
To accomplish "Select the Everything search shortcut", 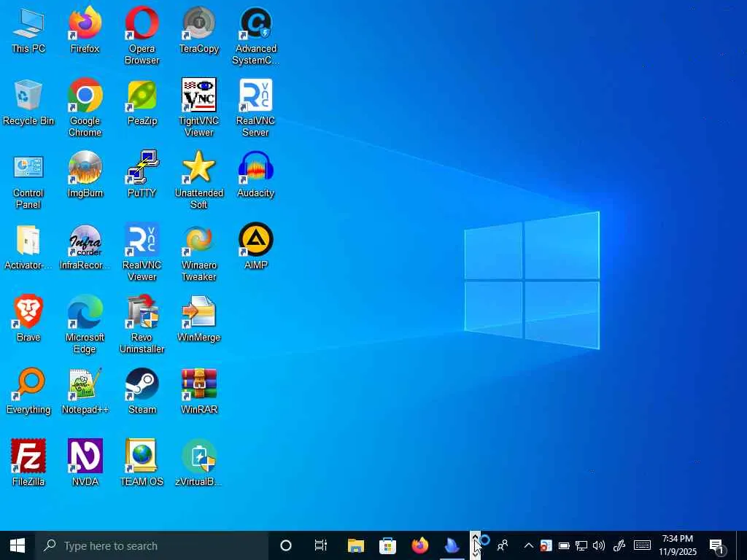I will [28, 392].
